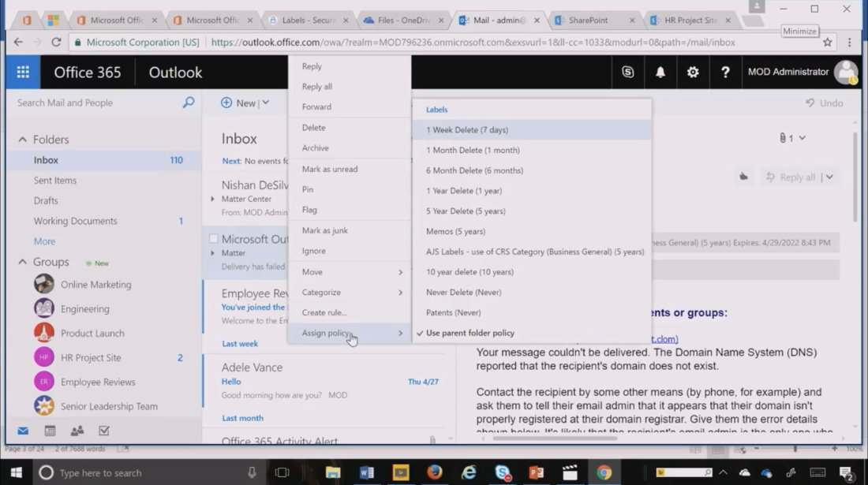Expand the Categorize submenu

tap(351, 293)
